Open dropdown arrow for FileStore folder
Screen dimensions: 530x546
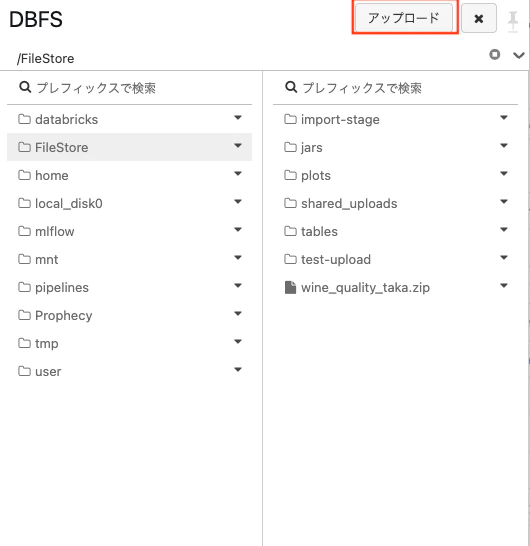[238, 146]
